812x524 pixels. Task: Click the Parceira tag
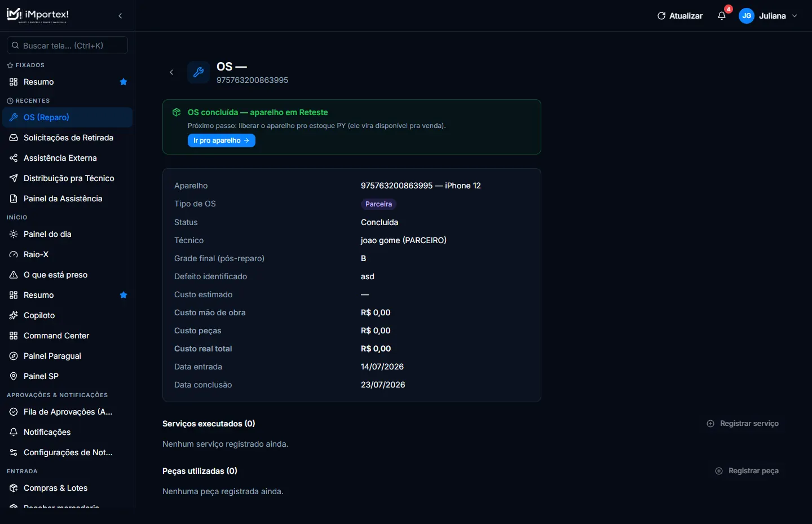[x=378, y=204]
